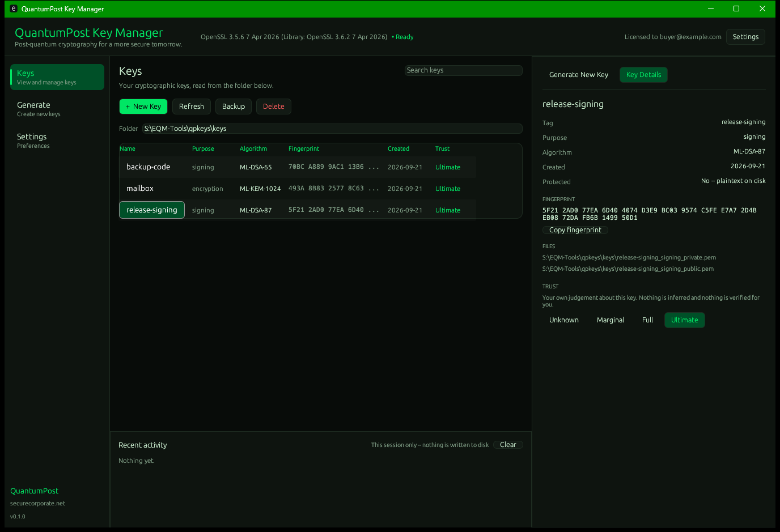
Task: Focus the Search keys field
Action: (x=464, y=70)
